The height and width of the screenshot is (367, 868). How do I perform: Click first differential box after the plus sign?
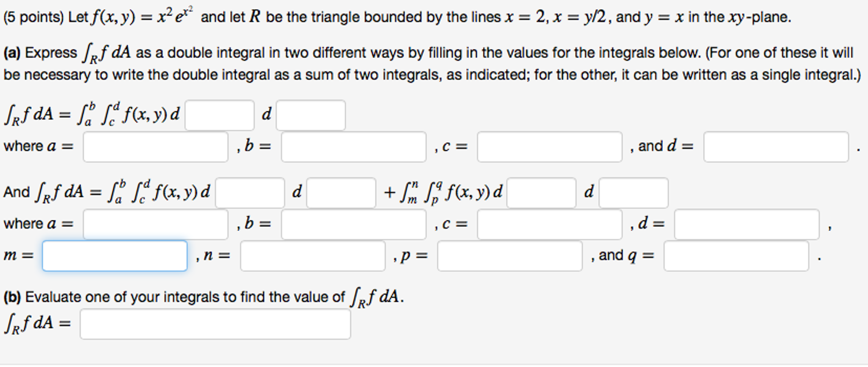(x=541, y=193)
